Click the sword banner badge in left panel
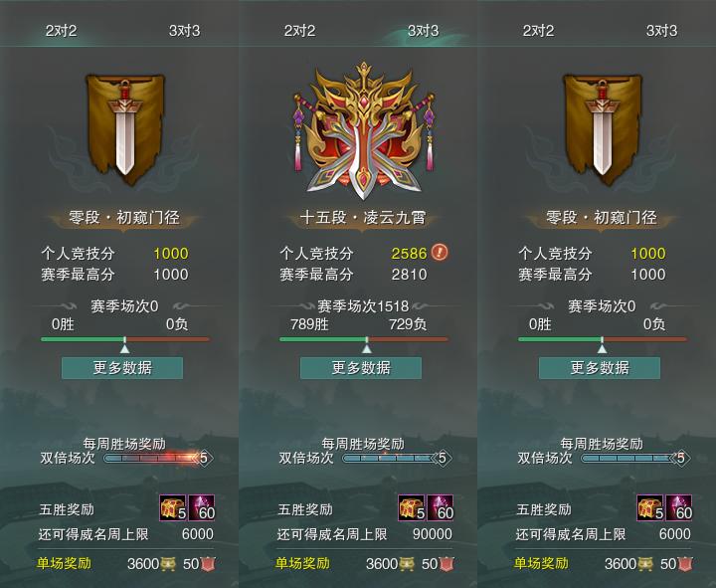716x588 pixels. pos(124,129)
